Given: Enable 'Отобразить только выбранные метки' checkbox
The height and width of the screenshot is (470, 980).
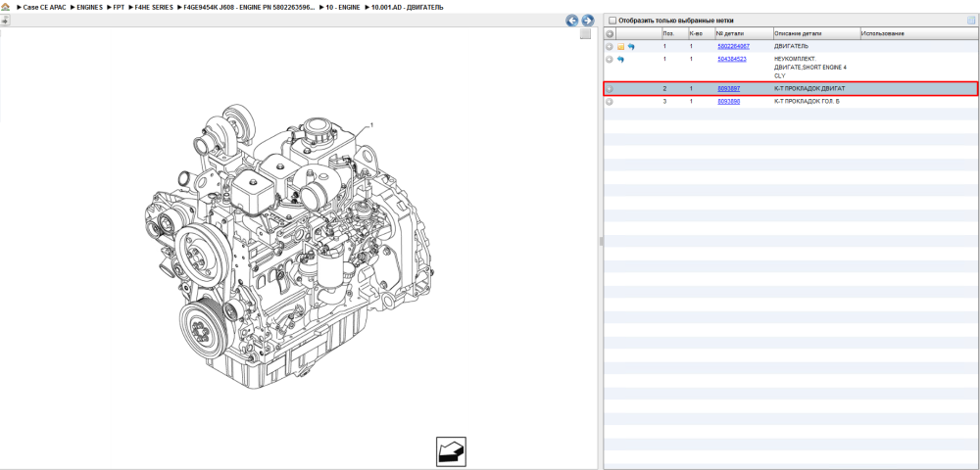Looking at the screenshot, I should point(612,21).
